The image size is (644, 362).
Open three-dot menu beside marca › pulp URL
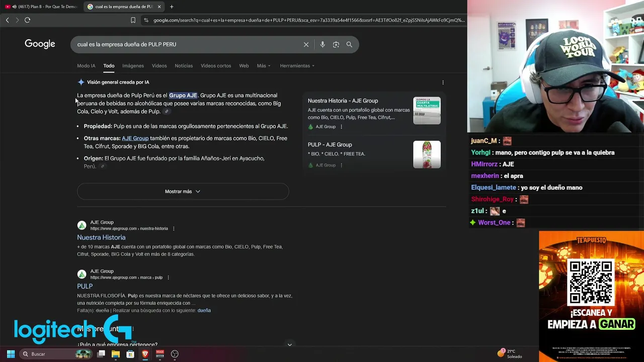point(168,278)
